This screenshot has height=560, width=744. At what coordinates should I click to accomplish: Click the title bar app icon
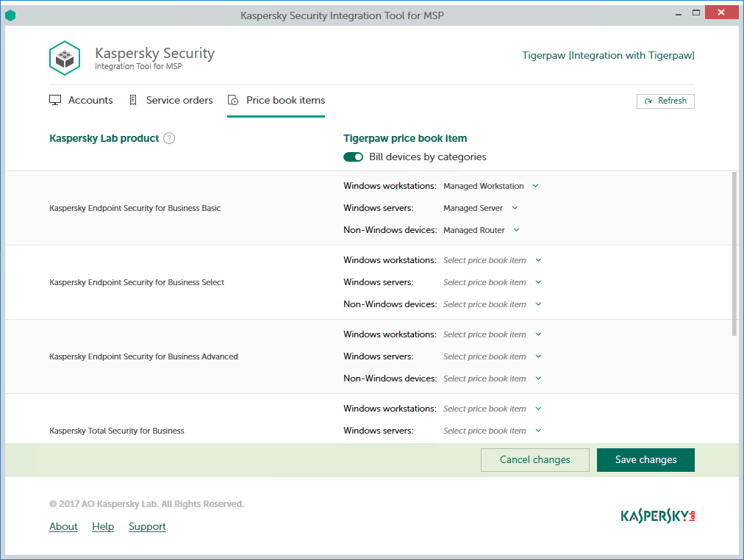10,15
